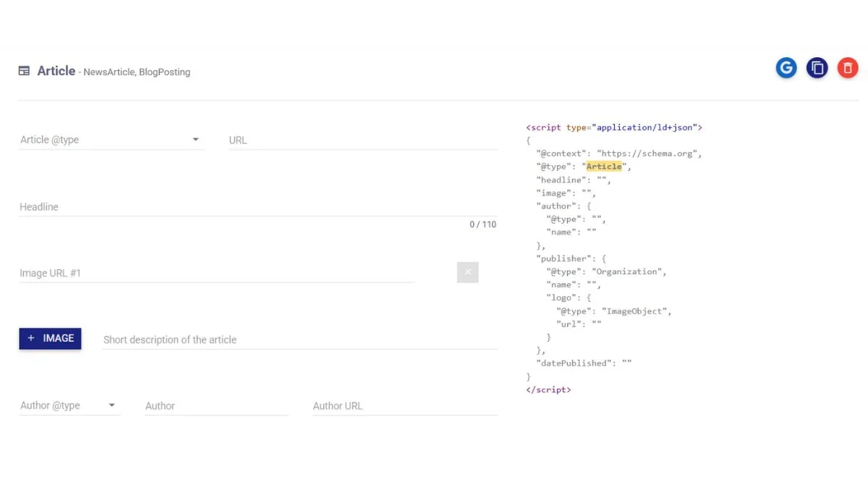Click the closing </script> tag

[548, 389]
